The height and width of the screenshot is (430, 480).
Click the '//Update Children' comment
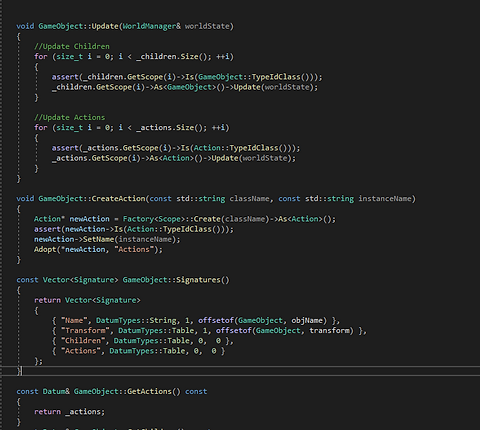point(72,46)
